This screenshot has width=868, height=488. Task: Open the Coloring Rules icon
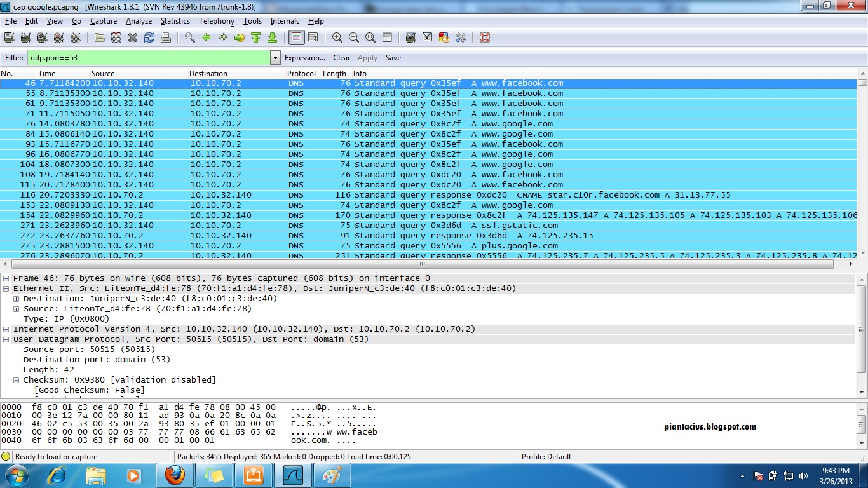444,37
